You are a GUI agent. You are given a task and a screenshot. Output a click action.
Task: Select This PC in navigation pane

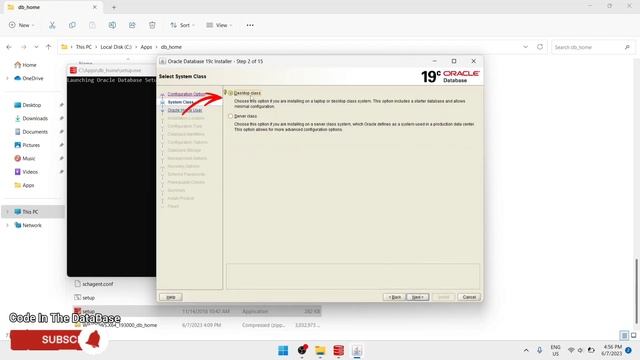33,212
